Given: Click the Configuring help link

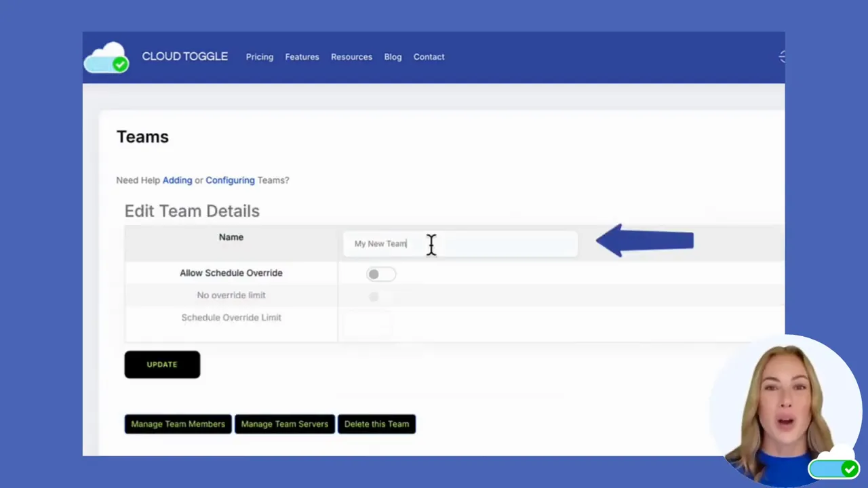Looking at the screenshot, I should (x=230, y=180).
